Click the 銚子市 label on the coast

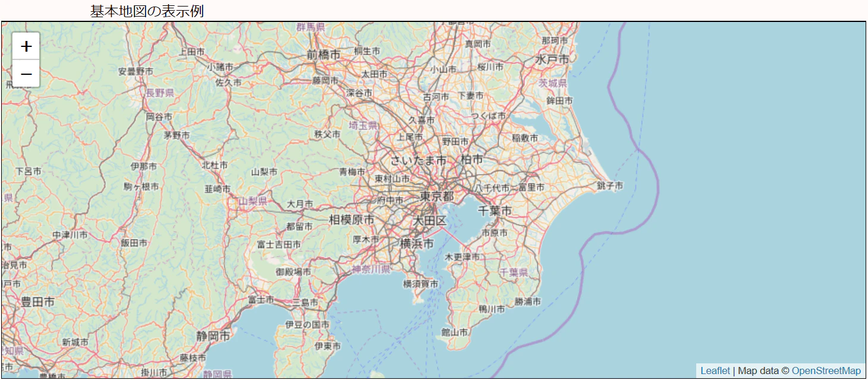[611, 186]
